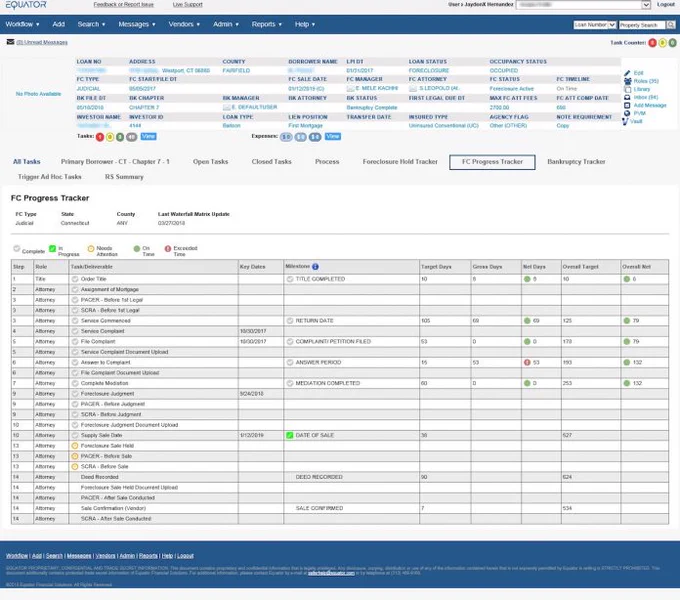Viewport: 680px width, 600px height.
Task: Click BK Manager mail icon
Action: (x=226, y=107)
